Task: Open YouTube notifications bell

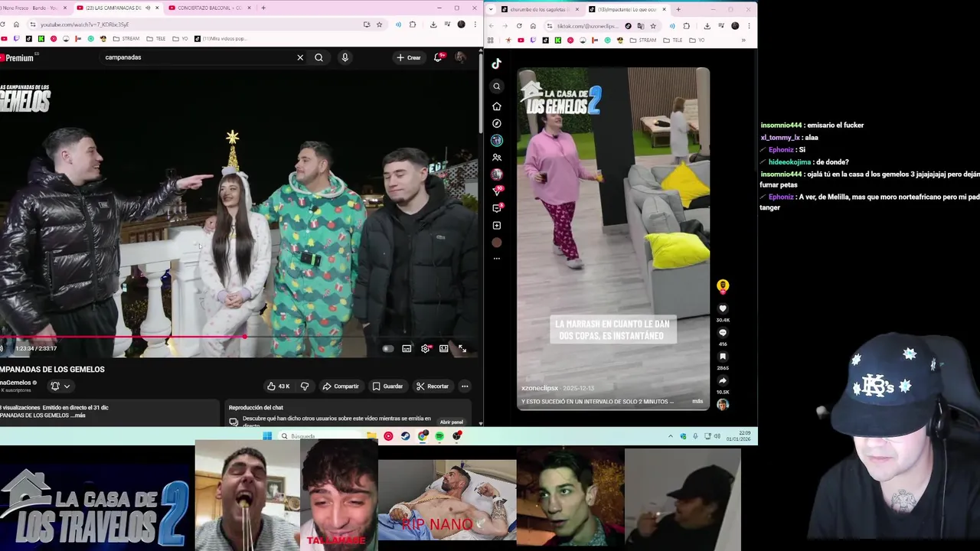Action: [x=438, y=57]
